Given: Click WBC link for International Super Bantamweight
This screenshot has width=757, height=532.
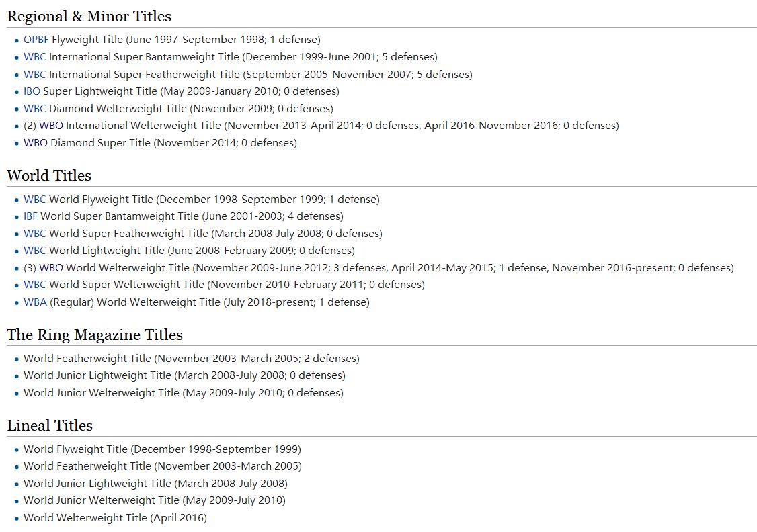Looking at the screenshot, I should coord(35,57).
